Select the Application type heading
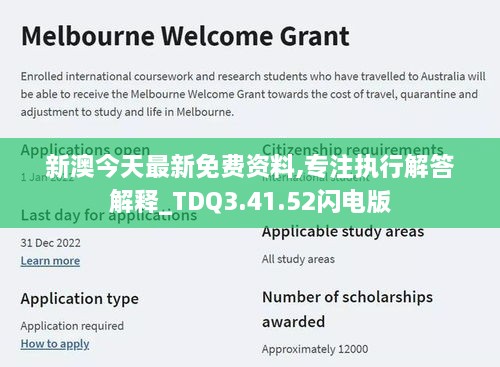This screenshot has height=367, width=500. 80,299
